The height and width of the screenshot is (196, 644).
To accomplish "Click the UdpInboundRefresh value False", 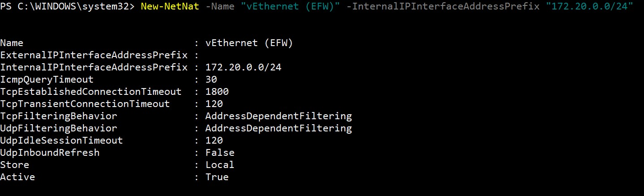I will (220, 153).
